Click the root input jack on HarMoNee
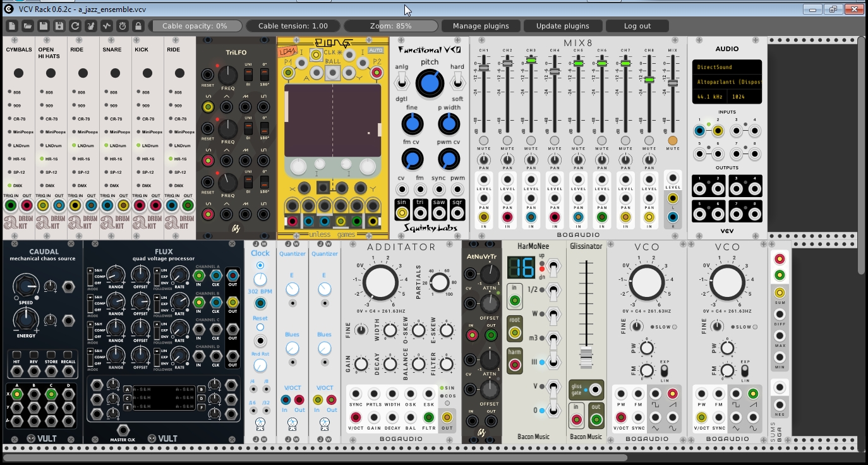This screenshot has height=465, width=868. coord(514,332)
